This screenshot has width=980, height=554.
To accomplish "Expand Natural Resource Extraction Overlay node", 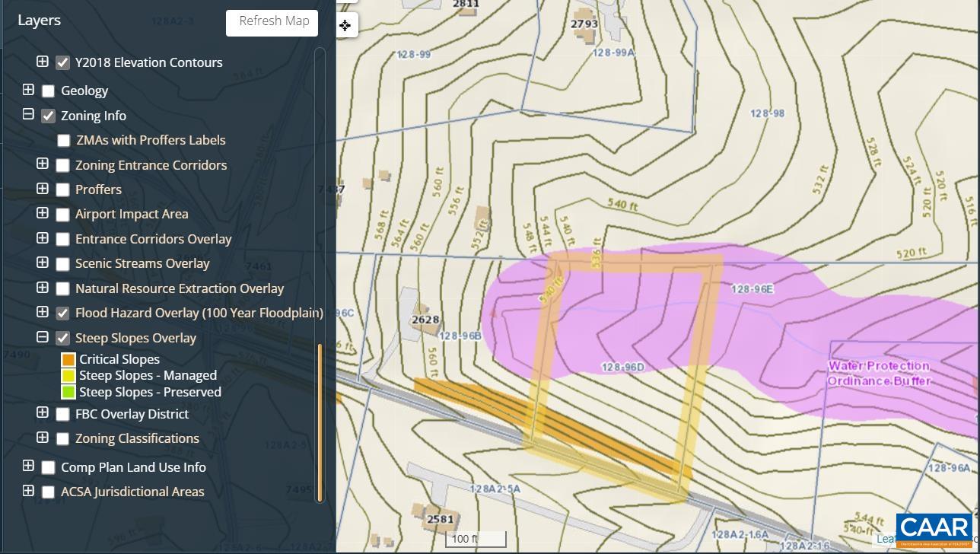I will [x=43, y=288].
